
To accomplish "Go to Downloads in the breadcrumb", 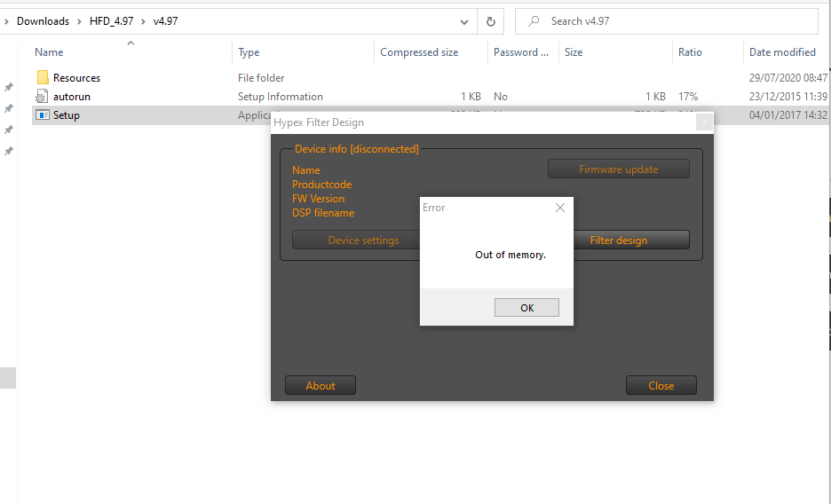I will tap(43, 21).
